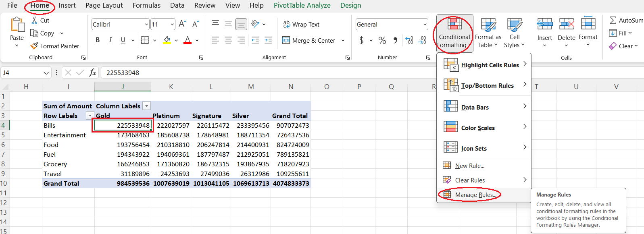Open the font size 11 dropdown
644x234 pixels.
pos(172,25)
